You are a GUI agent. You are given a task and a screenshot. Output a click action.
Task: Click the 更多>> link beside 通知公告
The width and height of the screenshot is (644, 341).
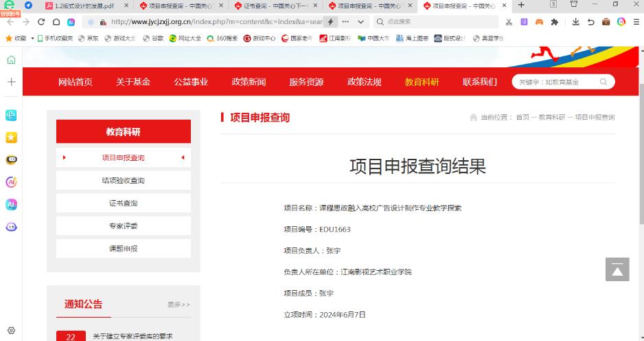179,305
